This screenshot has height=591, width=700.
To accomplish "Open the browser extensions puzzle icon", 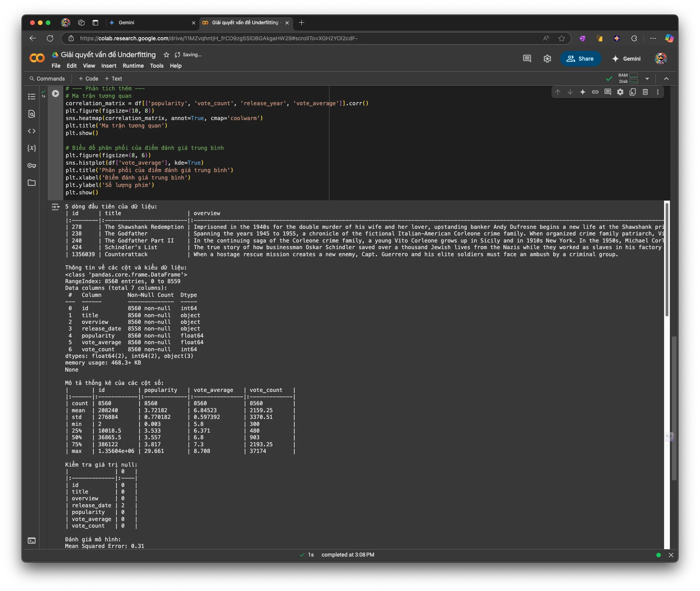I will coord(634,38).
